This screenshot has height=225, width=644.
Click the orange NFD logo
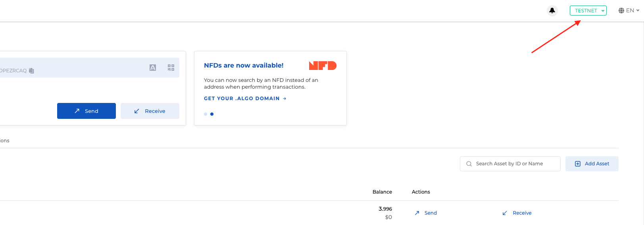pos(323,66)
